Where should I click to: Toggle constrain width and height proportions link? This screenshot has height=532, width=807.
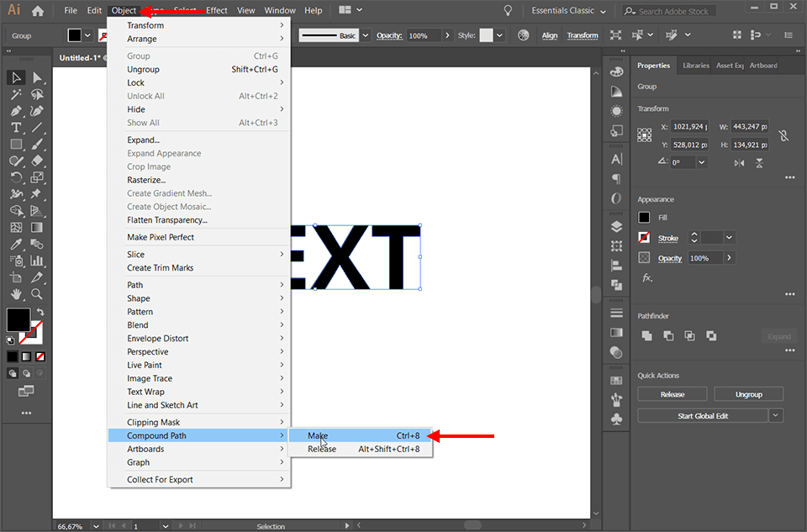[783, 136]
